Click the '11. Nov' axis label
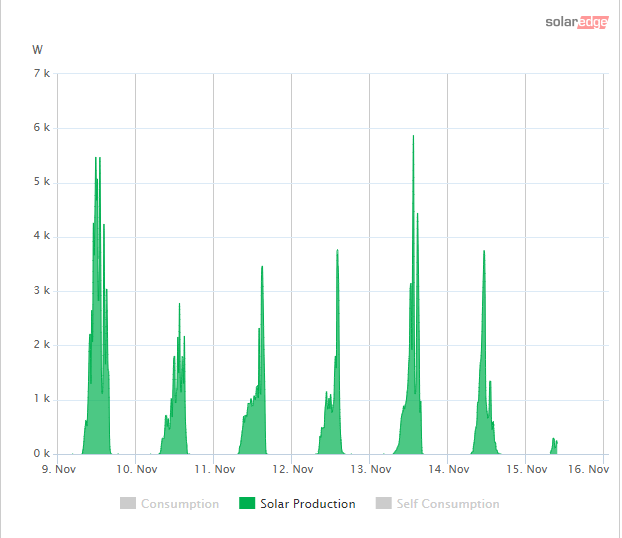This screenshot has height=538, width=622. [215, 469]
